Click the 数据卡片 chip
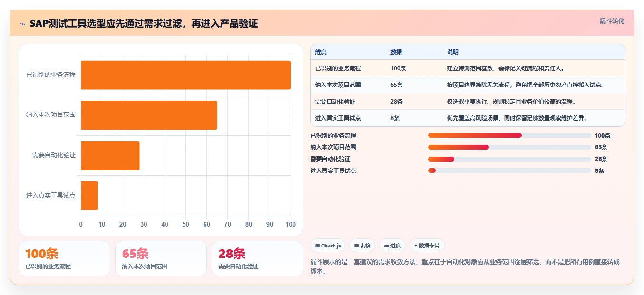 tap(427, 246)
